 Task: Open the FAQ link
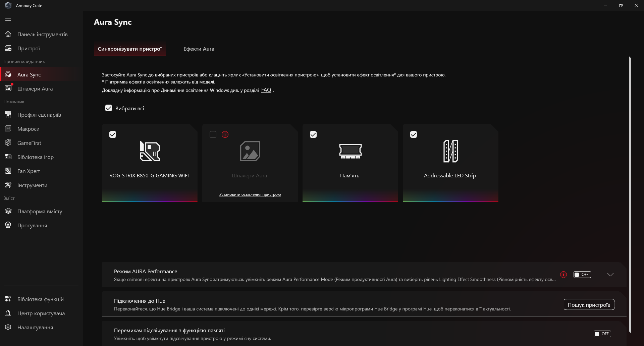point(266,90)
